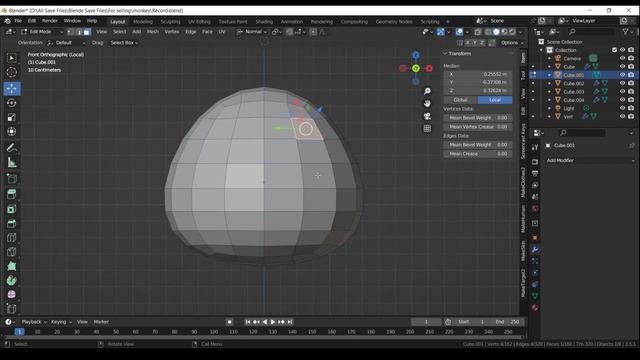Viewport: 640px width, 360px height.
Task: Adjust the Mean Bevel Weight vertices slider
Action: pos(478,118)
